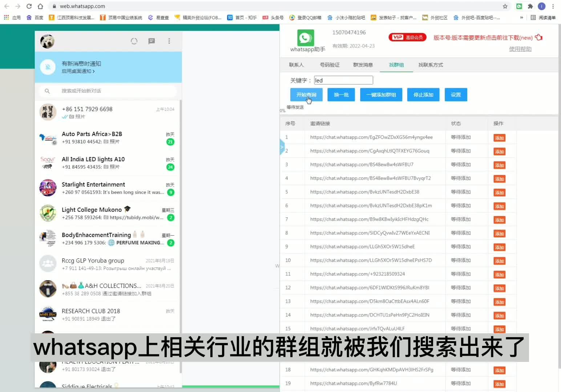Open Light College Mukono chat
The height and width of the screenshot is (392, 561).
(108, 213)
